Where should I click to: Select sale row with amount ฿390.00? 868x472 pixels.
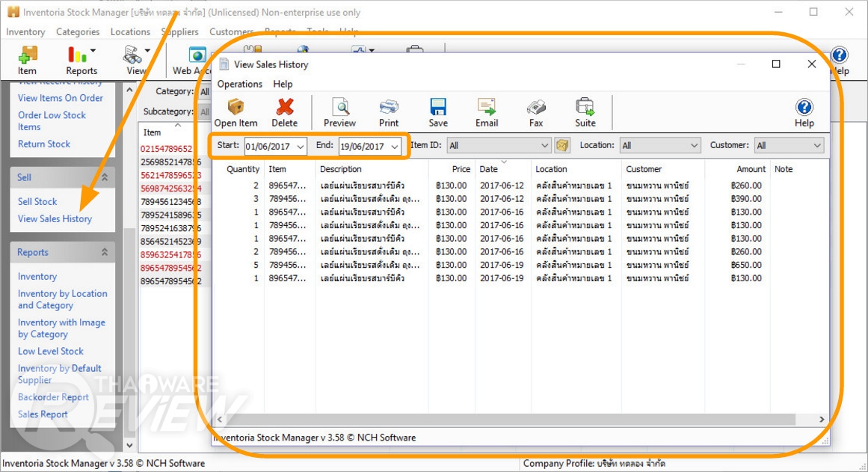(x=520, y=198)
